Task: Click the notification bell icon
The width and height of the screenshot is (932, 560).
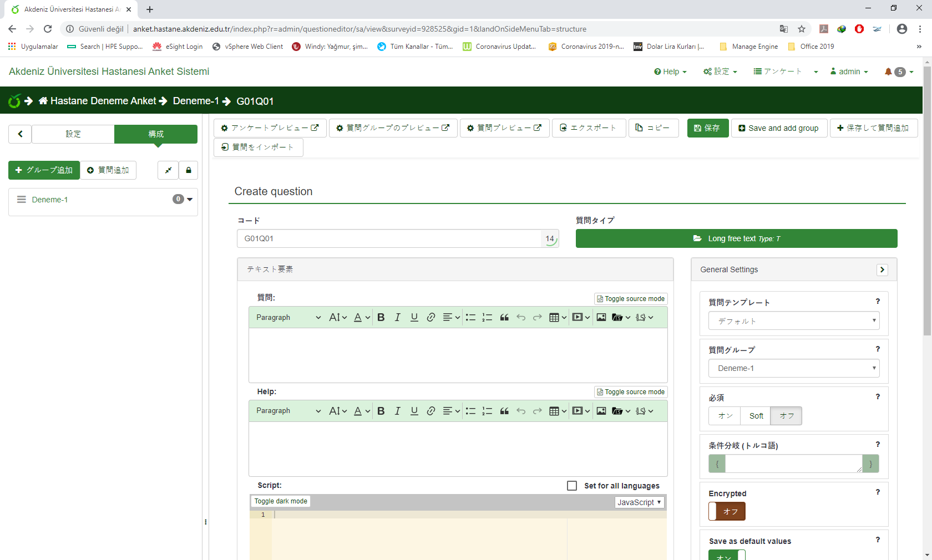Action: click(x=888, y=72)
